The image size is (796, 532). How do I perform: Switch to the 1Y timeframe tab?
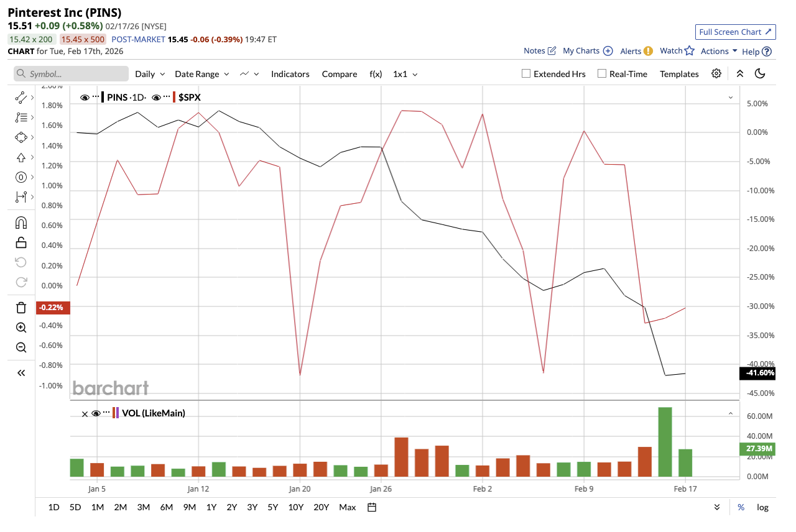[x=211, y=507]
